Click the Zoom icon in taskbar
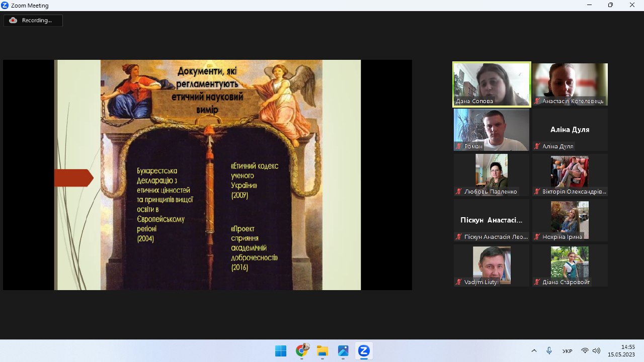The height and width of the screenshot is (362, 644). tap(364, 351)
